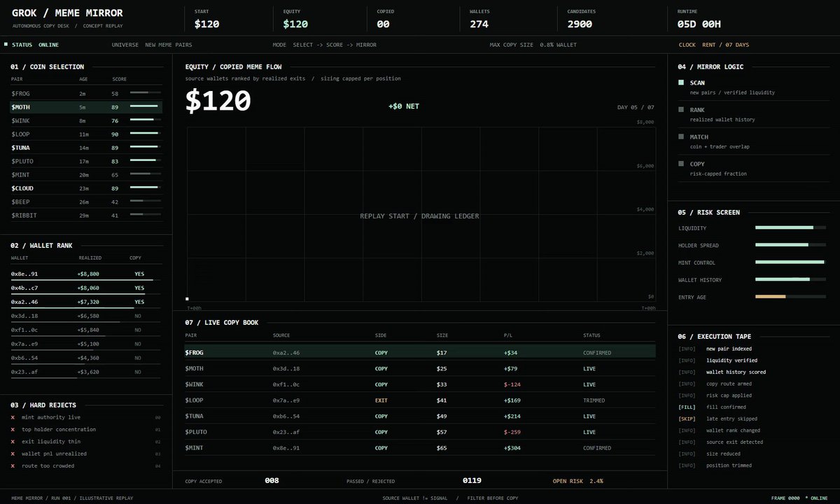Toggle COPY NO for wallet 0x7a..e9 in Wallet Rank
840x504 pixels.
tap(137, 344)
